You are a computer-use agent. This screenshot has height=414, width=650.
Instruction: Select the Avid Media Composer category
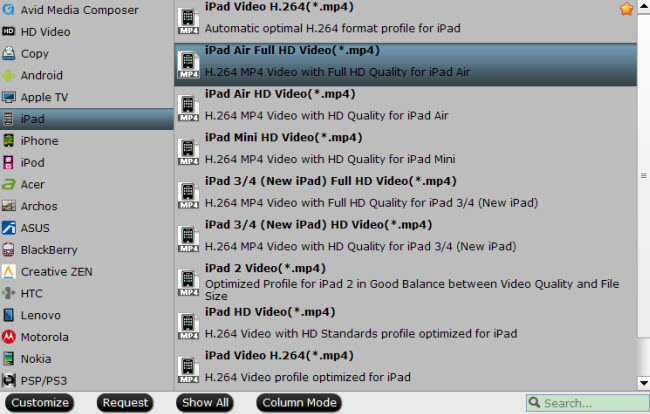pyautogui.click(x=87, y=10)
